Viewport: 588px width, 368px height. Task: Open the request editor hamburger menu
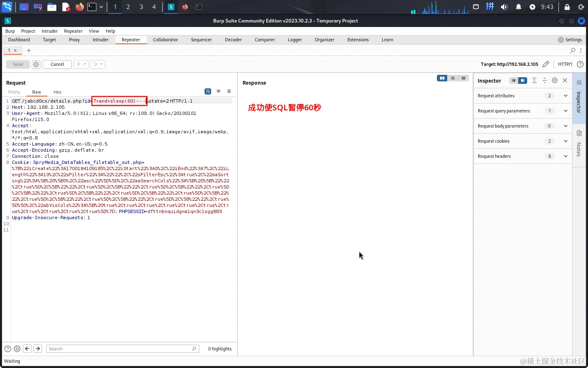coord(229,91)
